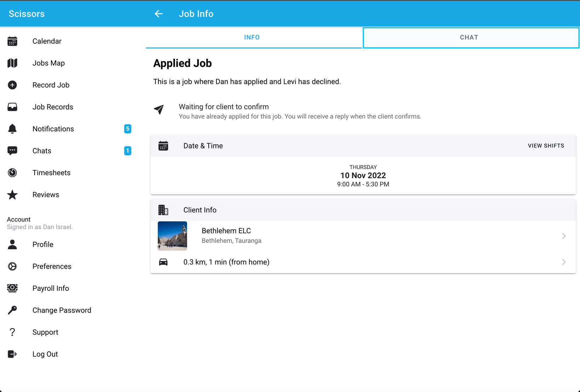Expand Bethlehem ELC client chevron
This screenshot has height=392, width=580.
pos(564,236)
